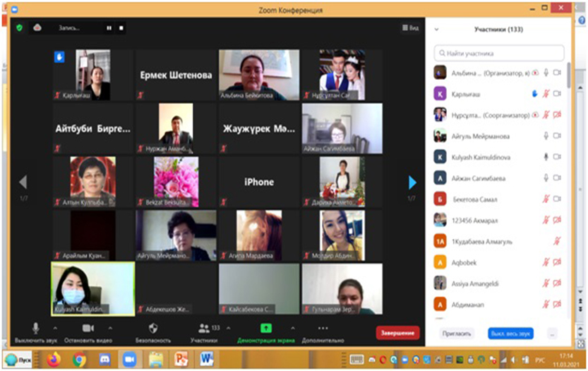Toggle microphone with Выключить звук
The image size is (588, 371).
tap(35, 332)
